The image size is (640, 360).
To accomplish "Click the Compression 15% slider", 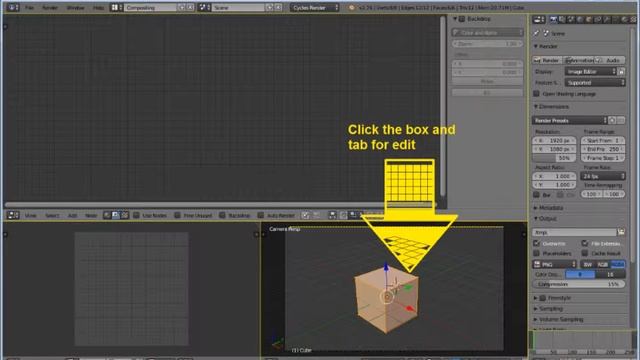I will (x=579, y=284).
